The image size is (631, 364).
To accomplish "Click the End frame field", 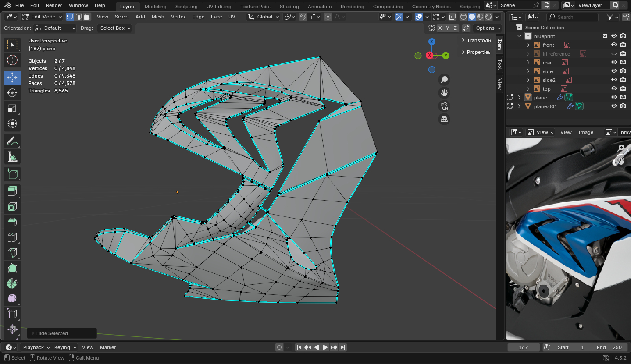I will [x=609, y=347].
